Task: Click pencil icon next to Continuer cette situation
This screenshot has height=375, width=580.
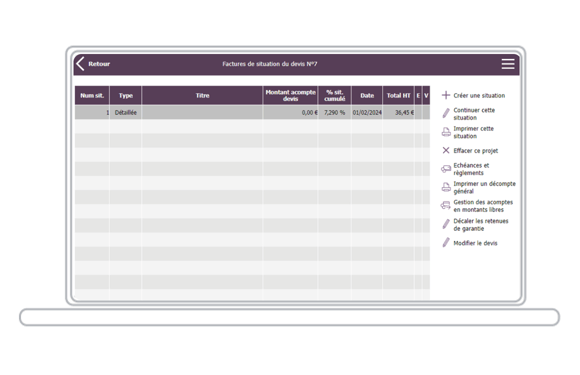Action: tap(446, 114)
